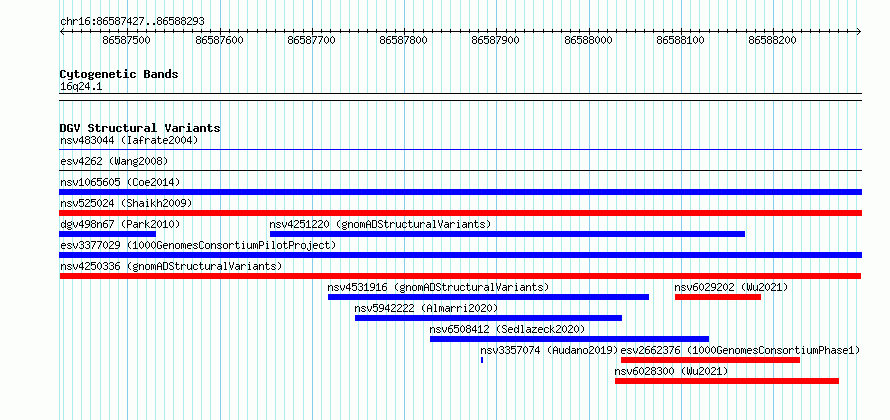Open the dgv498n67 (Park2010) label

120,224
